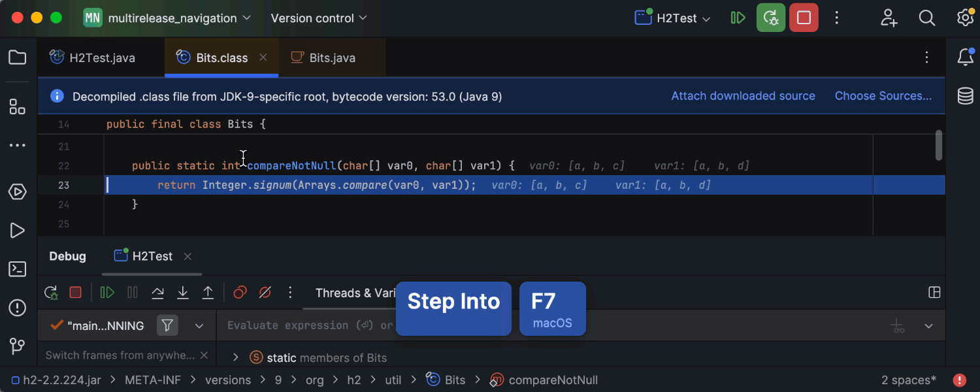Image resolution: width=980 pixels, height=392 pixels.
Task: Toggle the threads filter funnel
Action: tap(168, 325)
